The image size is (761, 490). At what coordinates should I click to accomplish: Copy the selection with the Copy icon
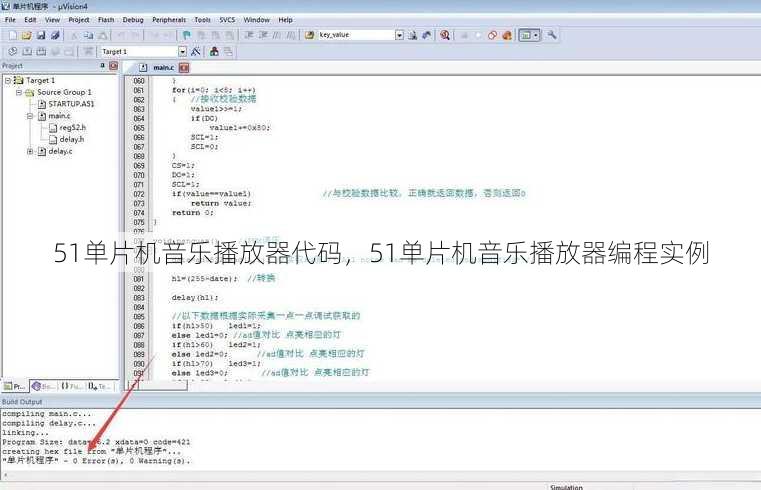[88, 35]
